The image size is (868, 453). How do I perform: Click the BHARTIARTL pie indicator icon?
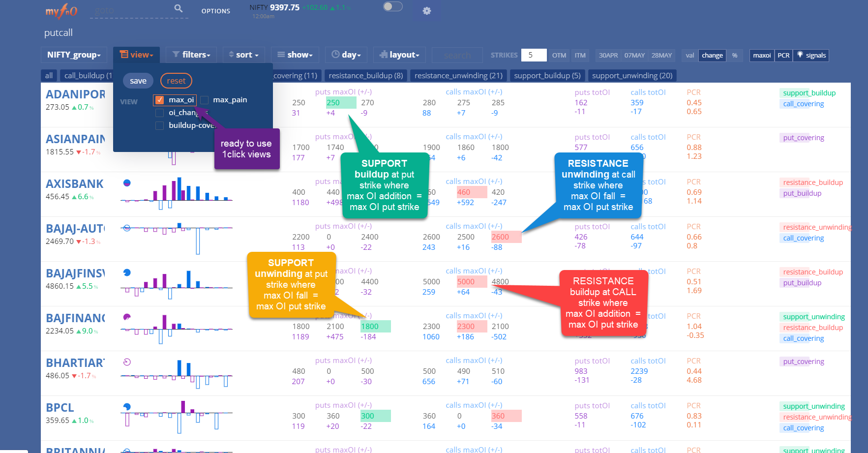click(127, 362)
